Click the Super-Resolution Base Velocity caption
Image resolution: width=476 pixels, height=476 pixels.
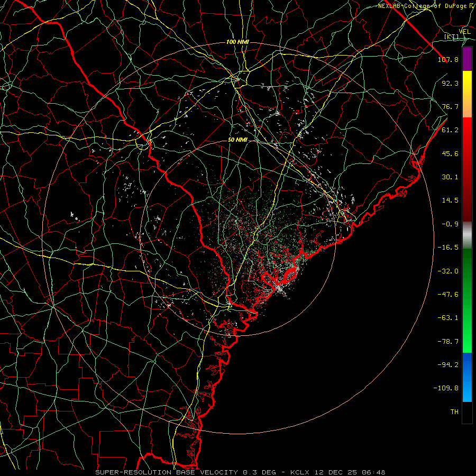point(240,472)
